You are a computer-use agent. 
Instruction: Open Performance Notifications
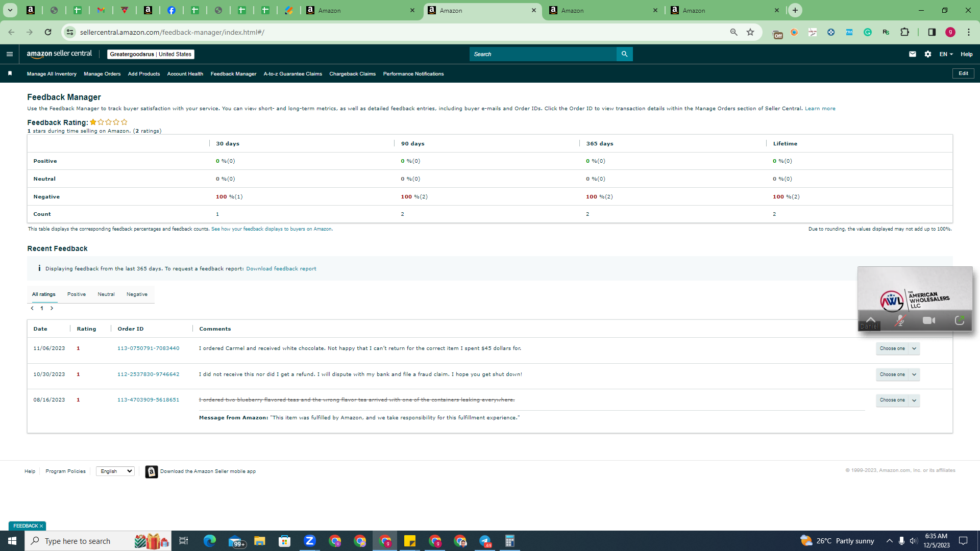(x=413, y=74)
